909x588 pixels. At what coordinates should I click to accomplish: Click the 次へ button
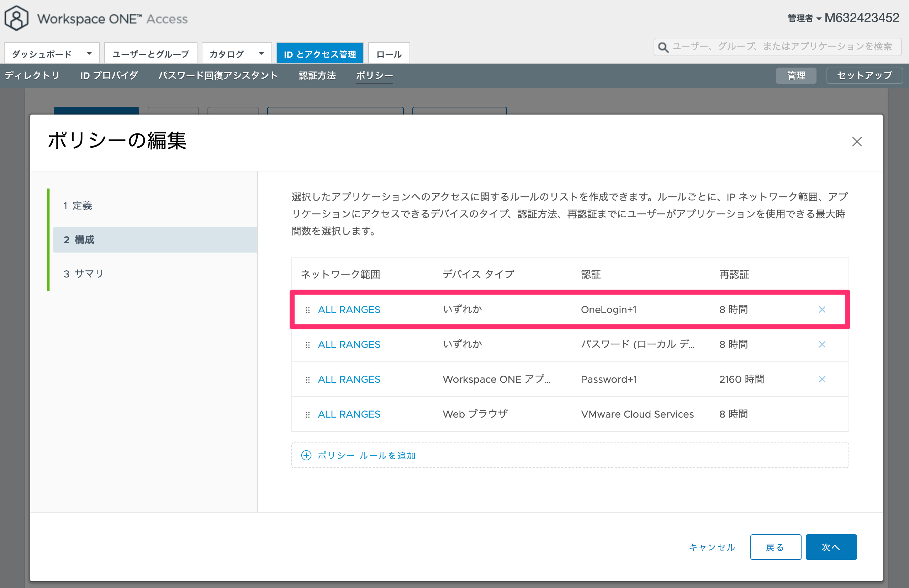coord(831,547)
